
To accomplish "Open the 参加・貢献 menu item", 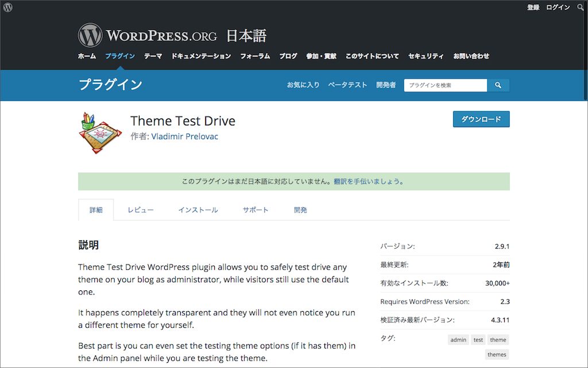I will (322, 56).
